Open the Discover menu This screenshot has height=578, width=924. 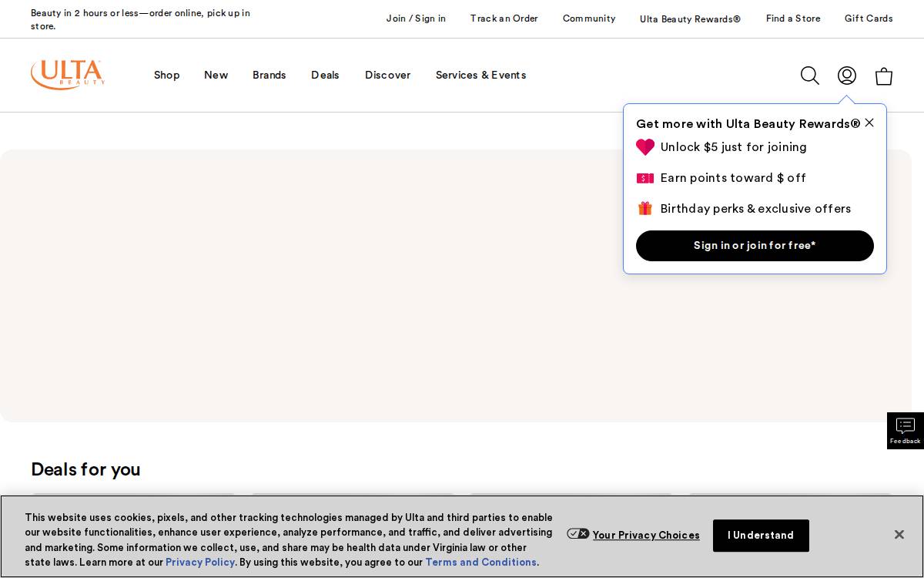point(387,75)
